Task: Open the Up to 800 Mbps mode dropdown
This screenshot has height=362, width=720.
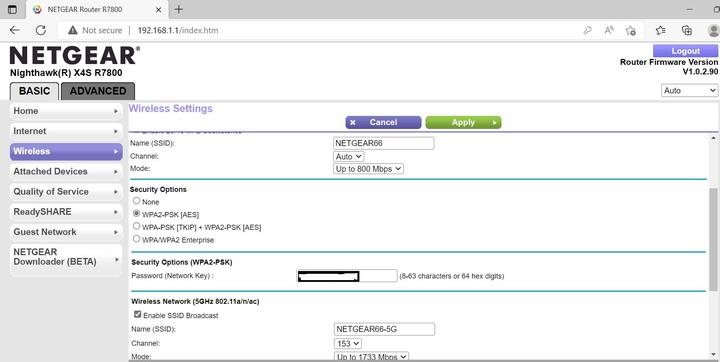Action: point(368,169)
